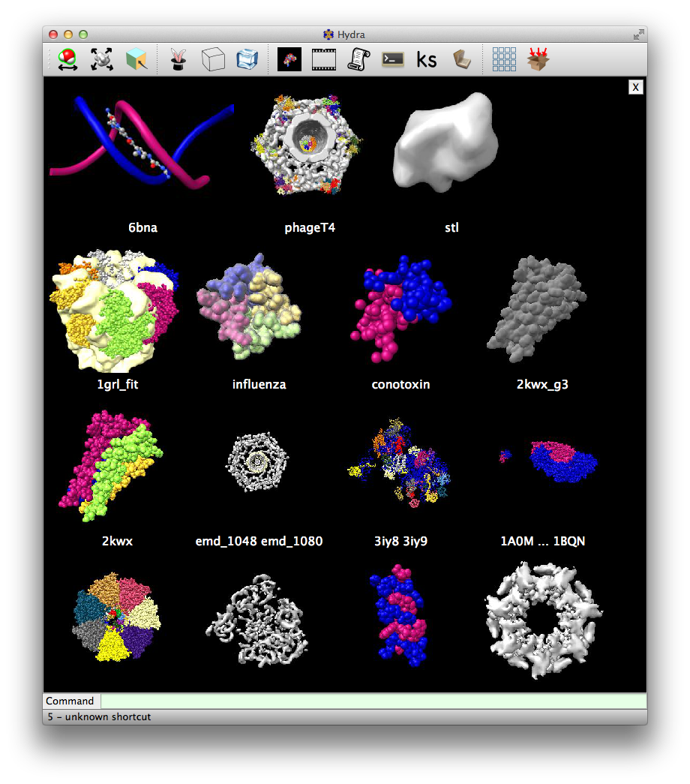Image resolution: width=690 pixels, height=784 pixels.
Task: Click the cube with cursor selection tool
Action: 136,59
